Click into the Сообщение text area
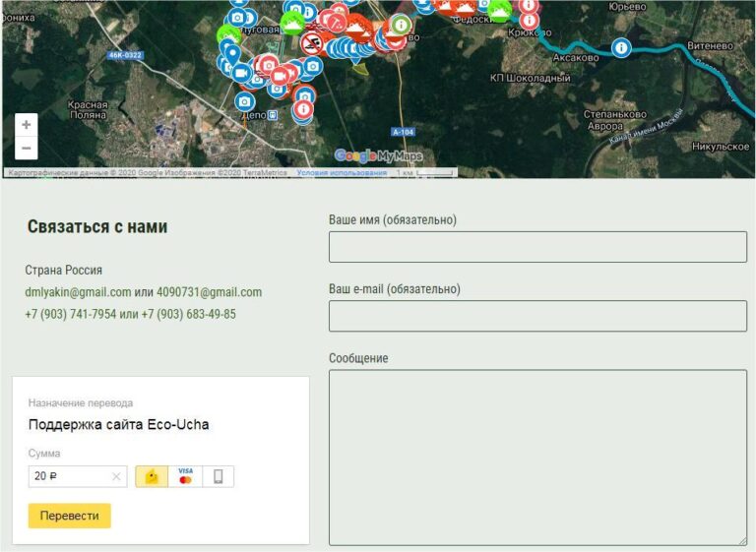Screen dimensions: 756x552 click(x=537, y=457)
